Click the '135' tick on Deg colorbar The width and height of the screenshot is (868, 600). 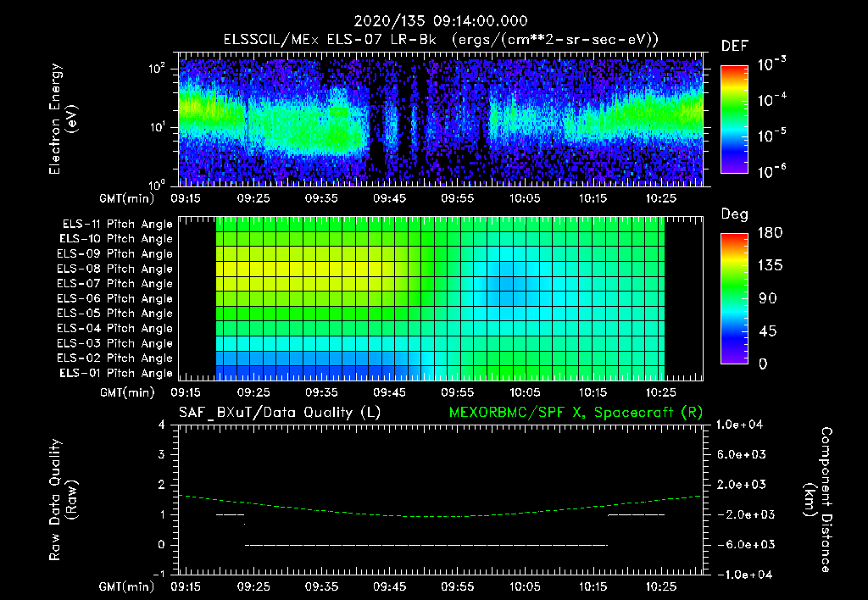click(770, 266)
